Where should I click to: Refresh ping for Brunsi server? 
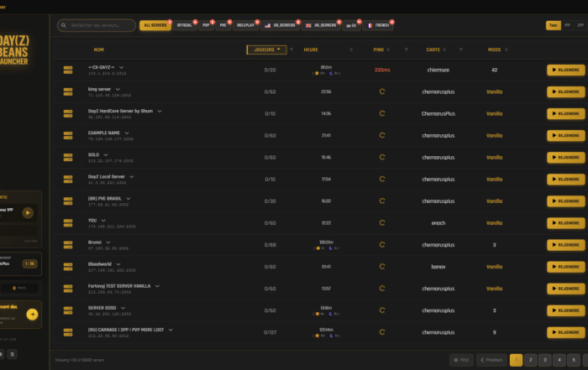(381, 244)
